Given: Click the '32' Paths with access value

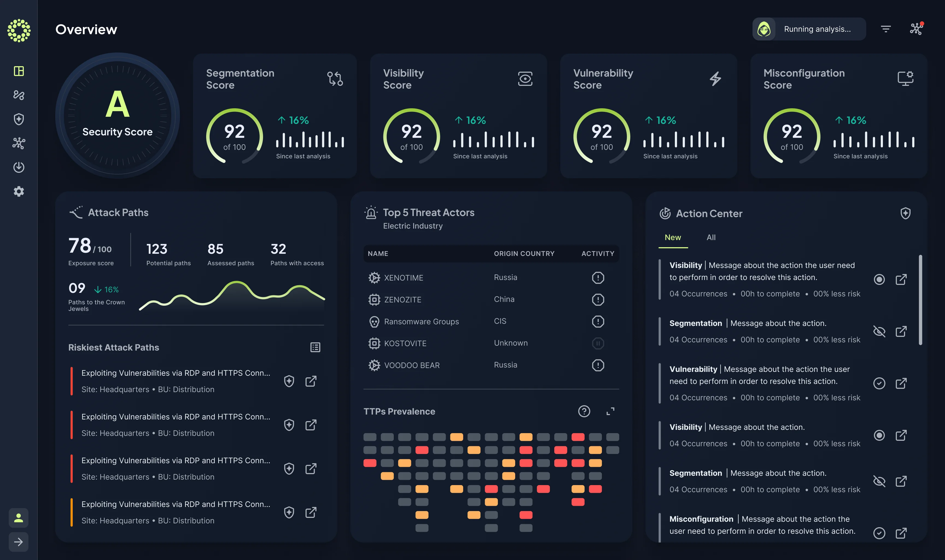Looking at the screenshot, I should point(278,249).
